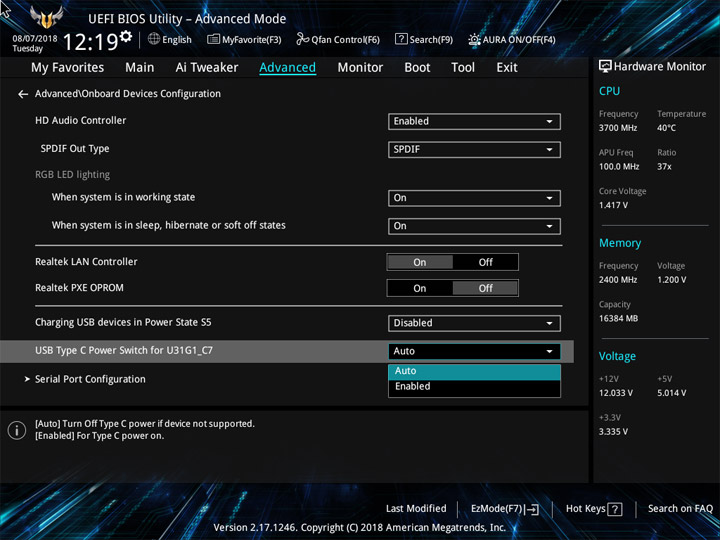Click the Hardware Monitor heading
720x540 pixels.
pyautogui.click(x=659, y=67)
